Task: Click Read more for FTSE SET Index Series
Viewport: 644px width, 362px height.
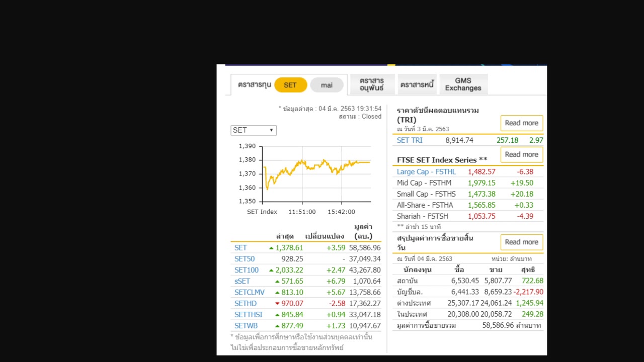Action: click(521, 154)
